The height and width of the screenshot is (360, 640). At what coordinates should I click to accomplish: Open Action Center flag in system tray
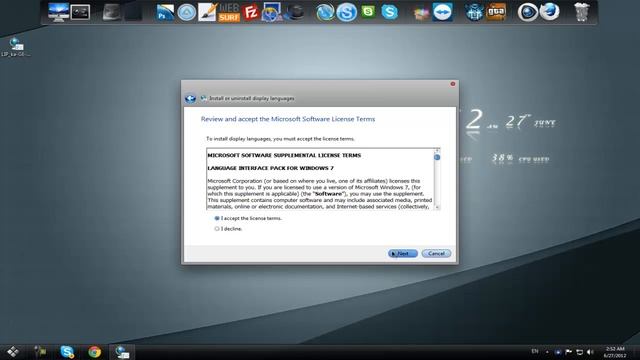pos(569,352)
